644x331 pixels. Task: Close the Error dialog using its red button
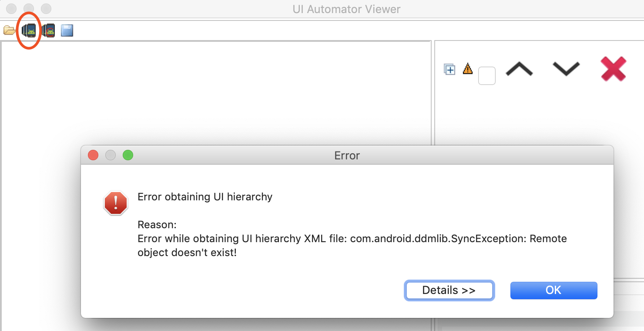click(x=93, y=155)
